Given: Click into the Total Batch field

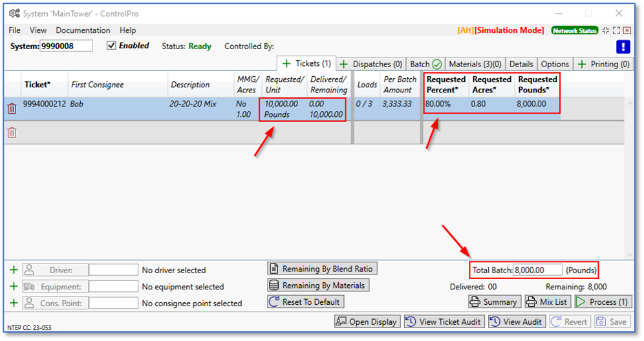Looking at the screenshot, I should [537, 270].
